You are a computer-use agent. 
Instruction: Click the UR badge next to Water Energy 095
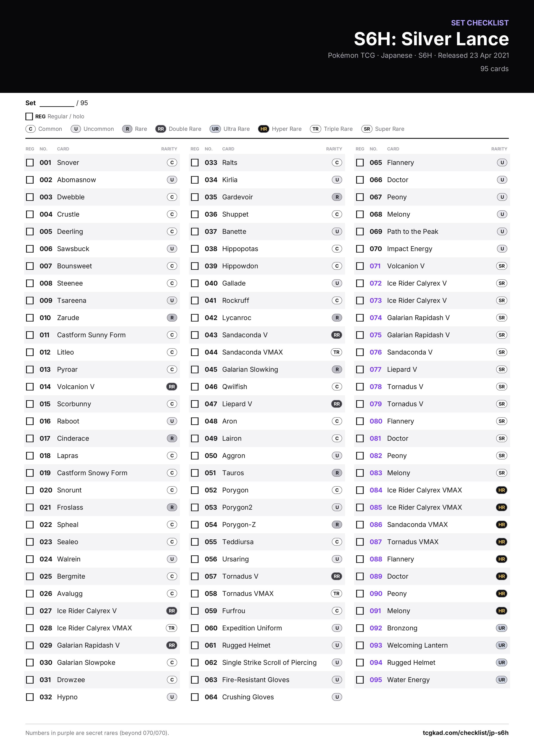(x=501, y=680)
